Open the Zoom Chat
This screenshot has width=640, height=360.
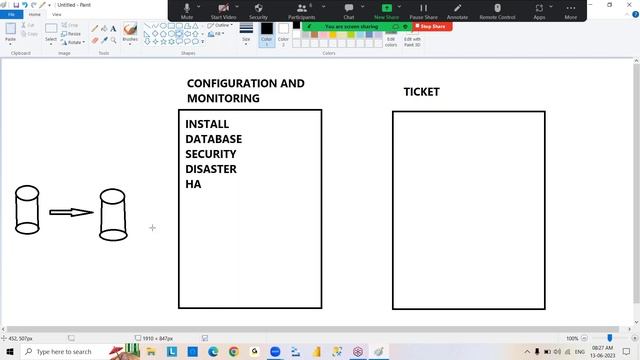click(349, 11)
